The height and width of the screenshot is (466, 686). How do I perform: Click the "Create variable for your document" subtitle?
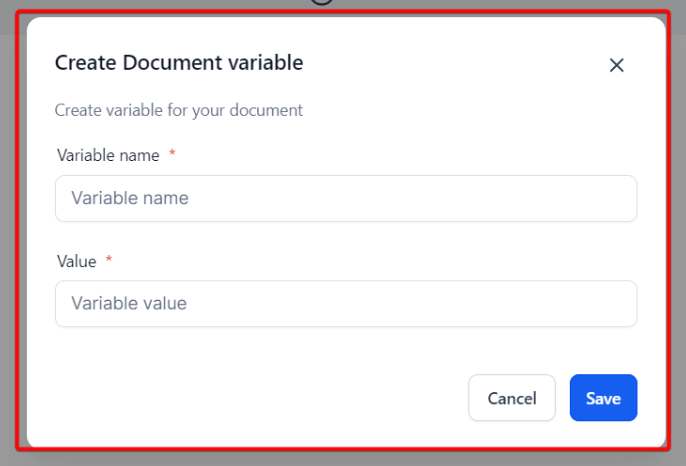pos(178,110)
